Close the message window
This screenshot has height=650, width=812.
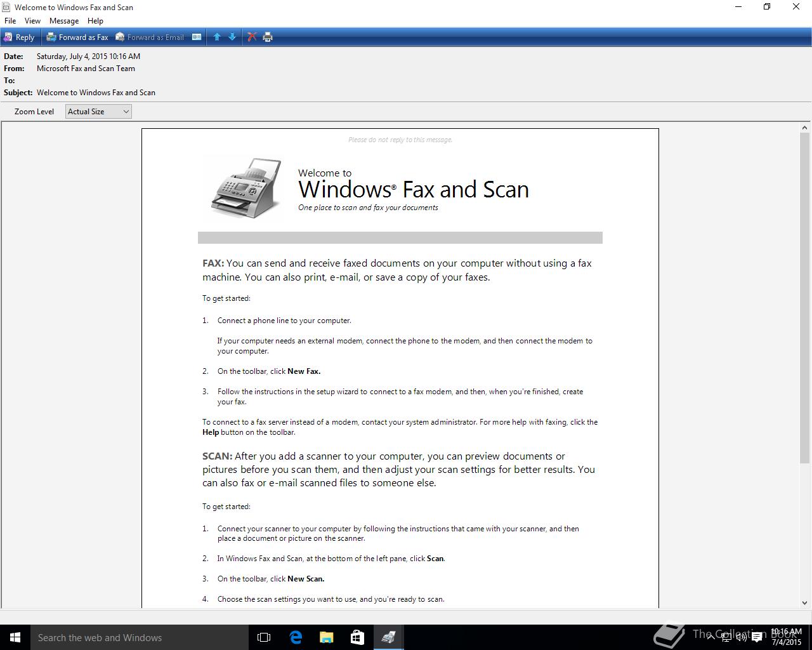[796, 7]
